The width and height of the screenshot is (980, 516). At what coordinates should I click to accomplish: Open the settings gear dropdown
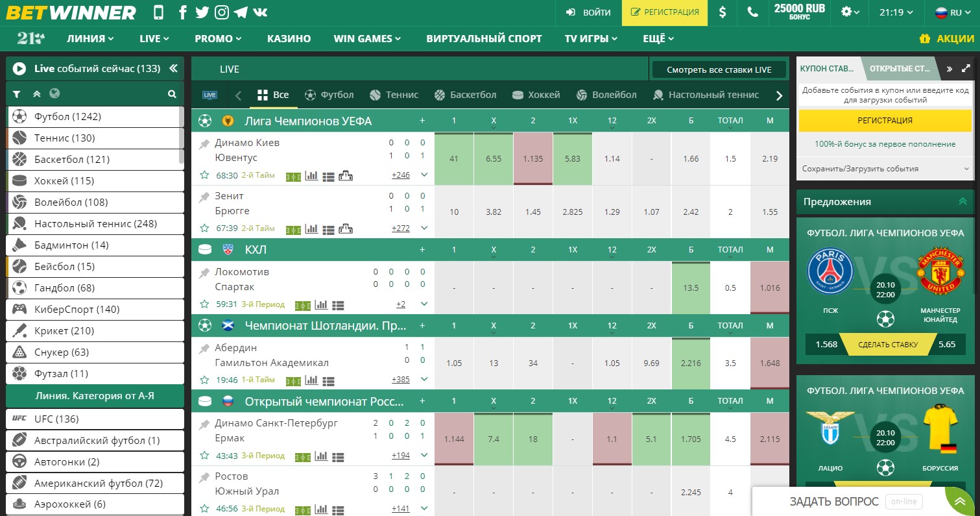tap(850, 12)
